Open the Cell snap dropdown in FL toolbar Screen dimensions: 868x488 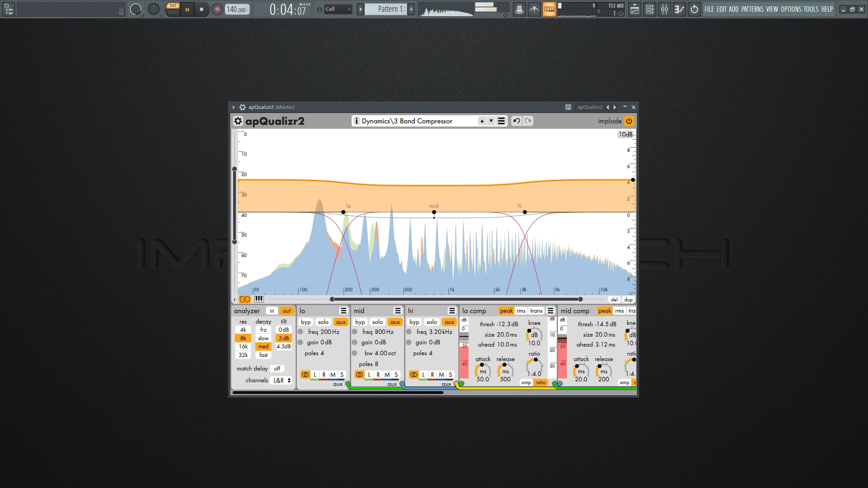(338, 9)
